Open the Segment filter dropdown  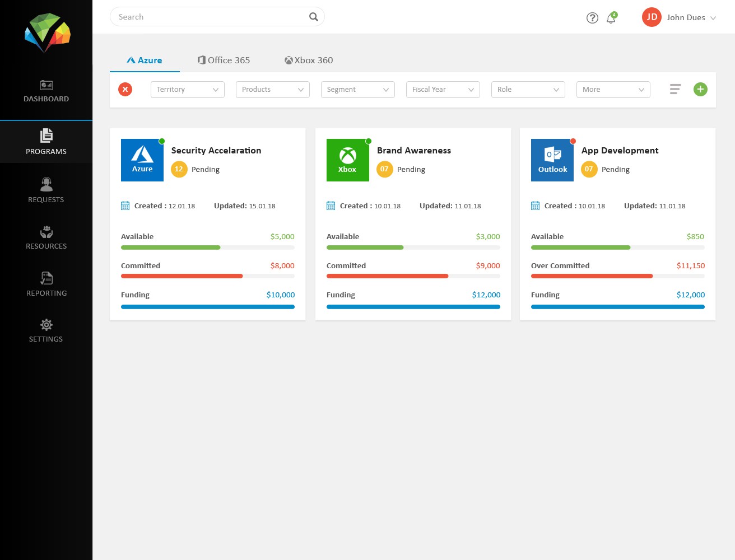pyautogui.click(x=357, y=90)
